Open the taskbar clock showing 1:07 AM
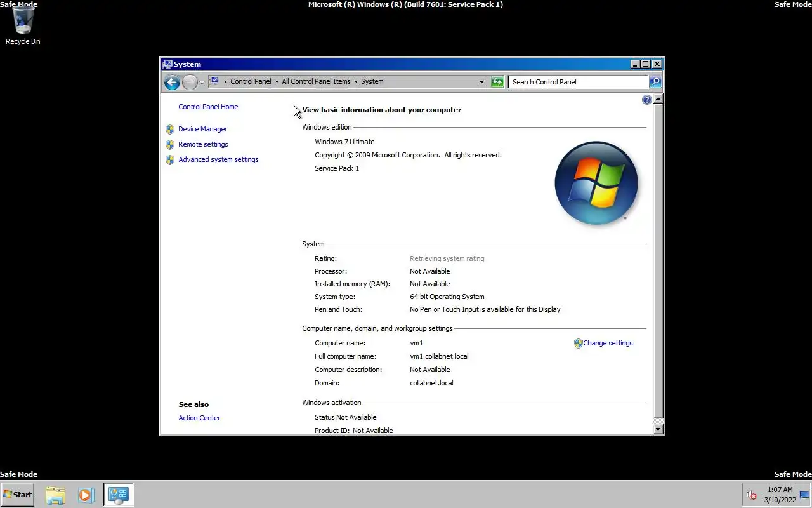This screenshot has height=508, width=812. point(780,495)
